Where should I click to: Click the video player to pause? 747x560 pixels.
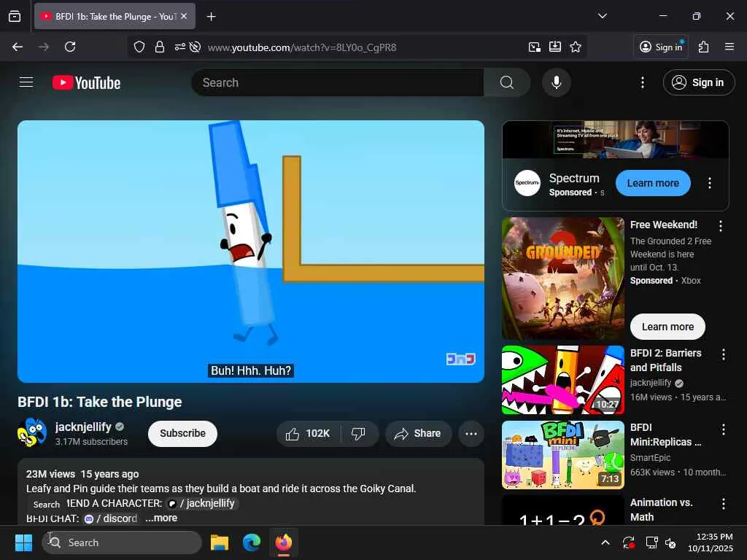click(251, 251)
